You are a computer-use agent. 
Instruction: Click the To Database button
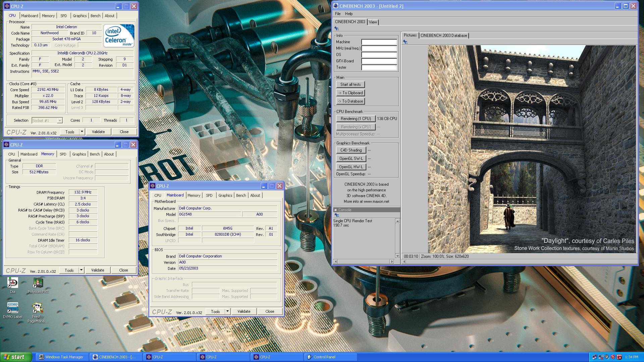[x=351, y=101]
